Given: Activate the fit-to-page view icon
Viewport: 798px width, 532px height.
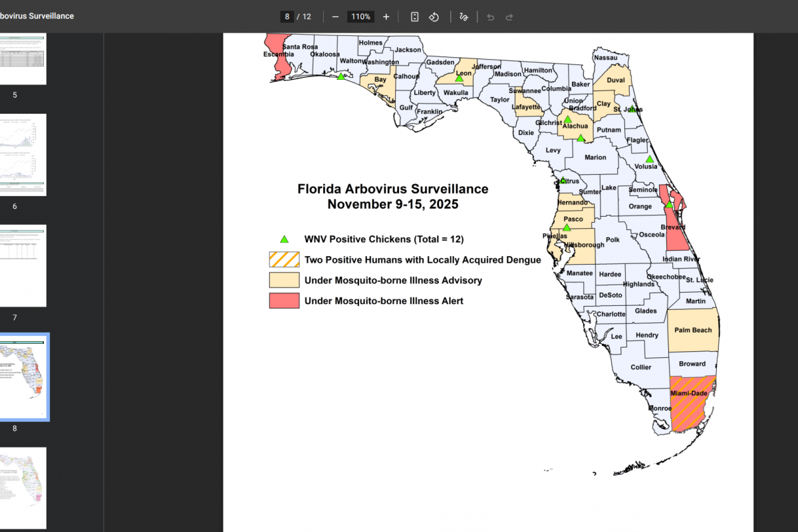Looking at the screenshot, I should (x=414, y=17).
